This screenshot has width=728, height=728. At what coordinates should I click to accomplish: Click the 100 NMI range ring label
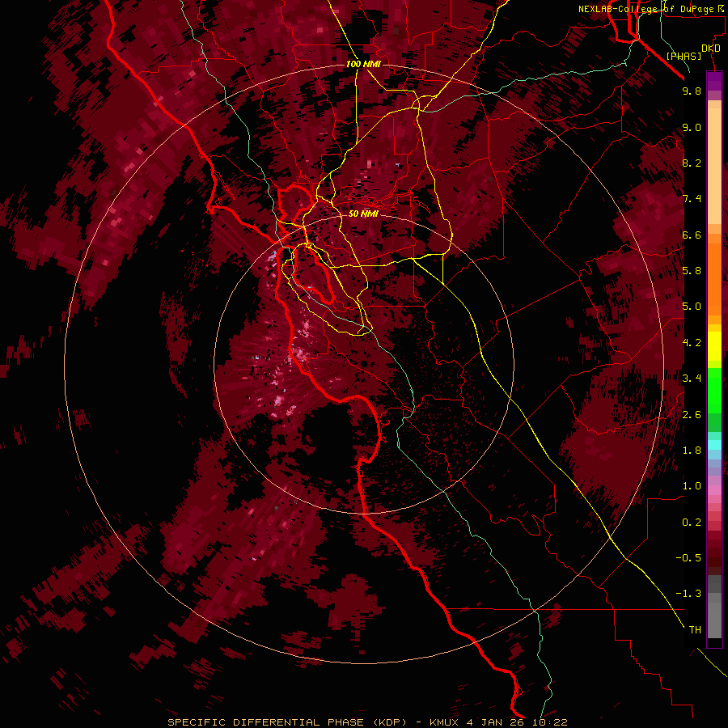[363, 64]
